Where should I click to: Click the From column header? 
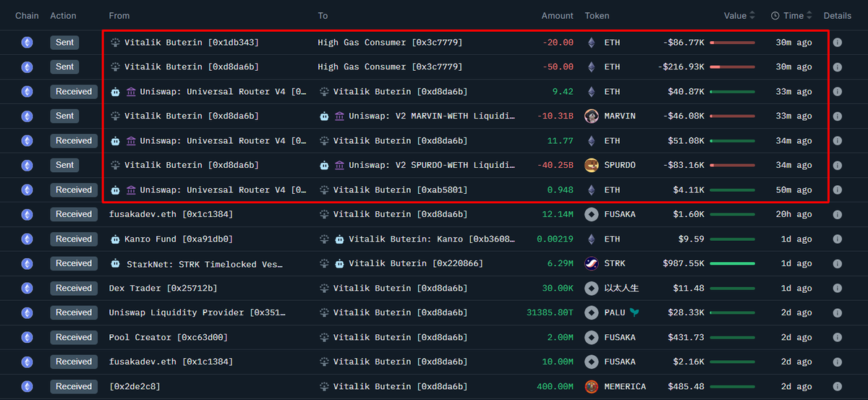pyautogui.click(x=120, y=15)
